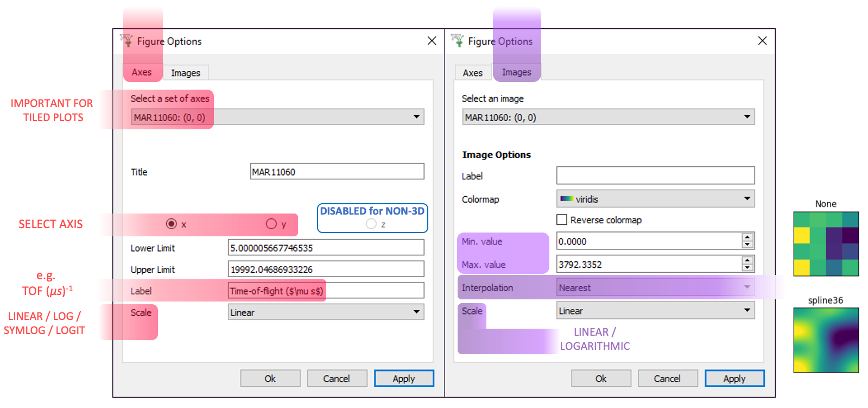Click the viridis colormap swatch
The width and height of the screenshot is (868, 408).
(567, 199)
